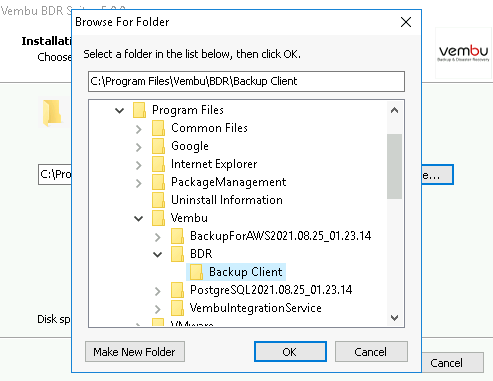Expand the PostgreSQL2021.08.25_01.23.14 folder node
The image size is (493, 381).
(x=158, y=291)
